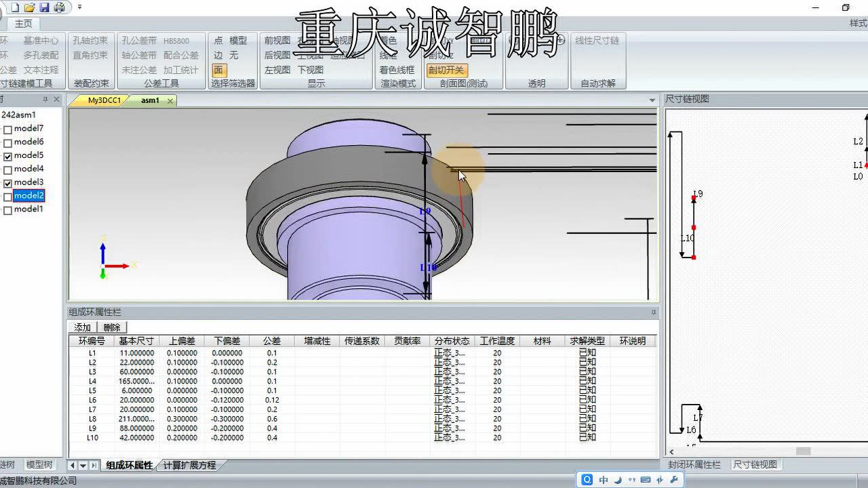Click the 孔轴约束 assembly constraint
868x488 pixels.
coord(90,41)
